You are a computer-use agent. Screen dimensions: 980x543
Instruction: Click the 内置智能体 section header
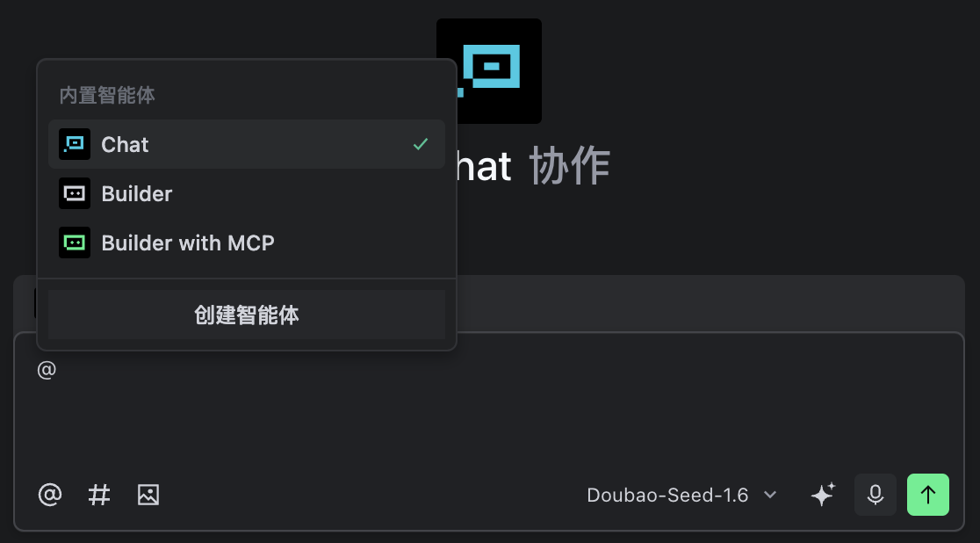tap(107, 95)
